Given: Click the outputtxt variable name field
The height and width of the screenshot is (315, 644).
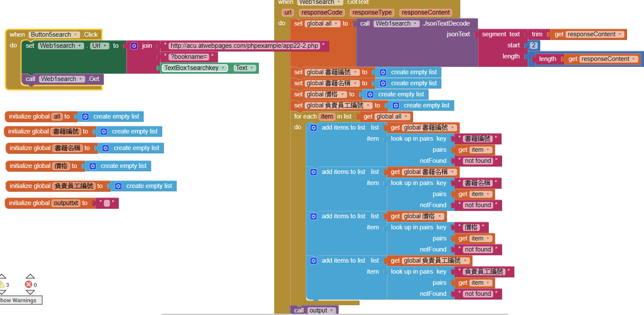Looking at the screenshot, I should (66, 203).
